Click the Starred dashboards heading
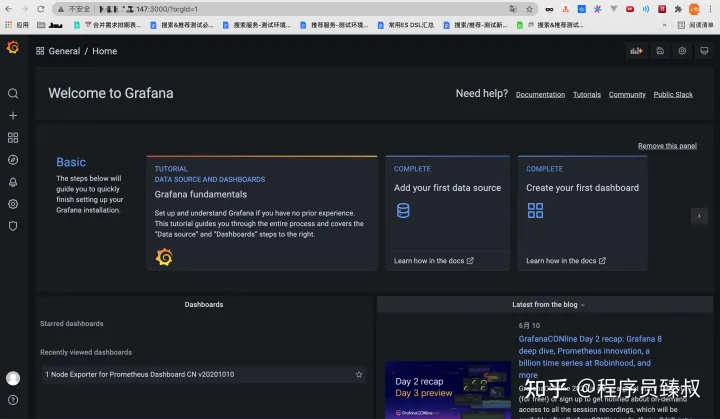This screenshot has width=720, height=419. 72,323
